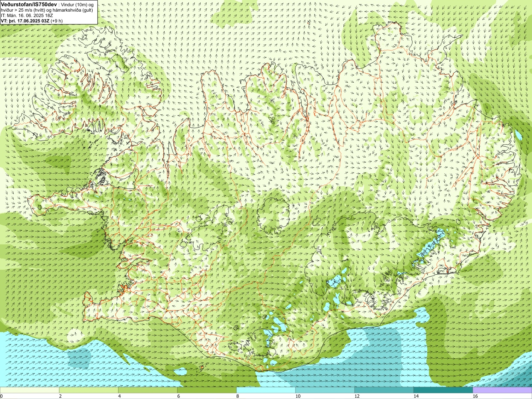The height and width of the screenshot is (399, 532).
Task: Click the bold "Veðurstofan/IS750dev" title text
Action: click(x=29, y=4)
